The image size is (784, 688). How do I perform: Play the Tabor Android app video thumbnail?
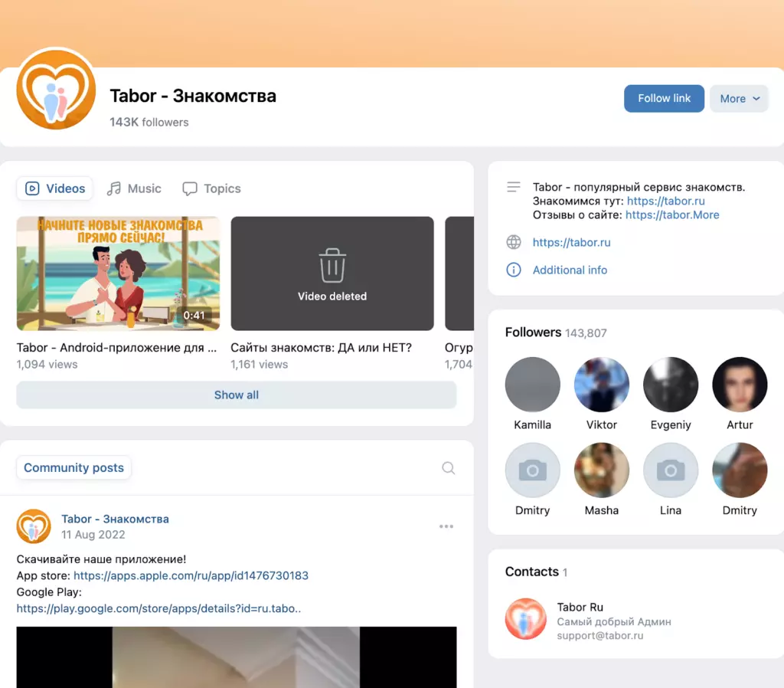[118, 274]
